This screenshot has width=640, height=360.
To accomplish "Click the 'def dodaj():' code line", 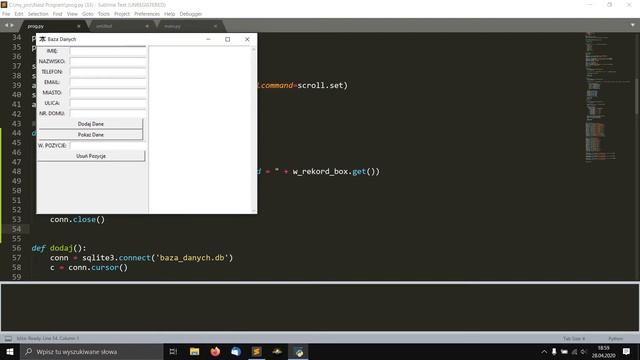I will [59, 248].
